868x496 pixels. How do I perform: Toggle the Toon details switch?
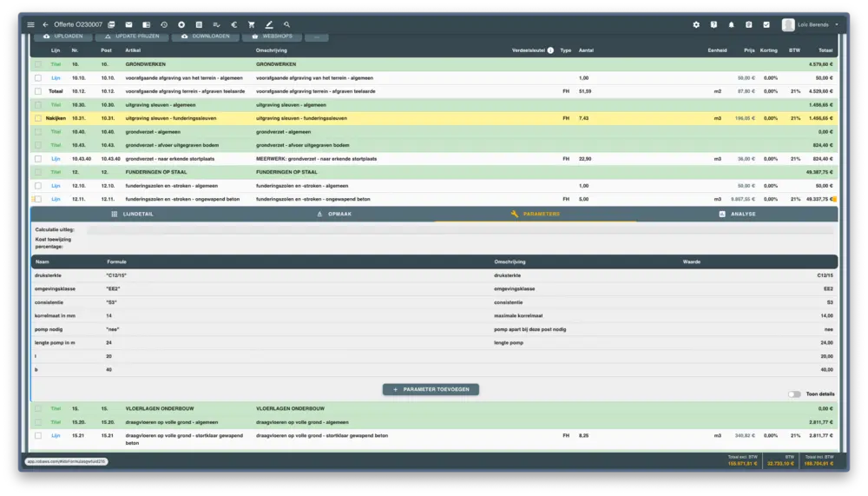(793, 393)
